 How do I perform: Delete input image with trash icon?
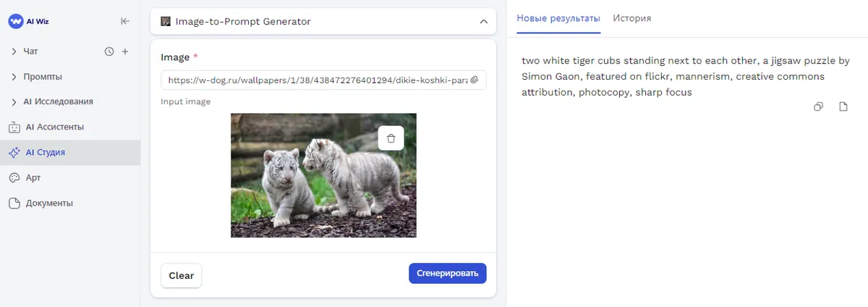(x=391, y=138)
